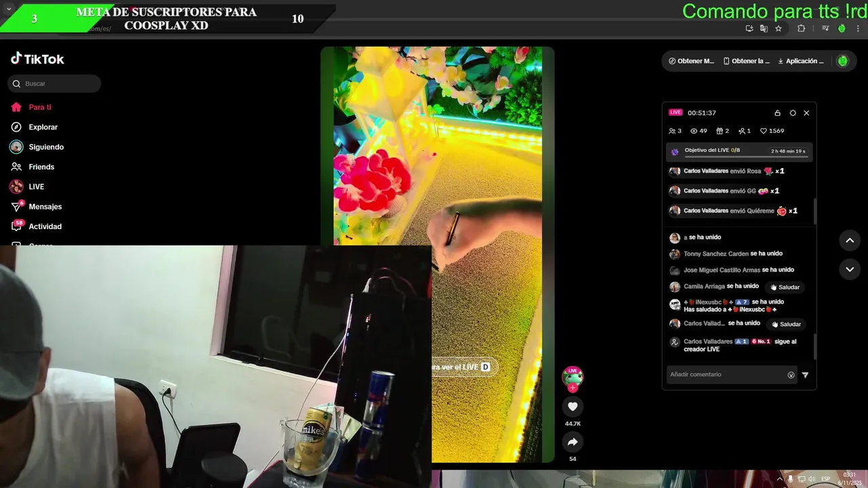Click the Aplicación ... download button

click(x=801, y=61)
